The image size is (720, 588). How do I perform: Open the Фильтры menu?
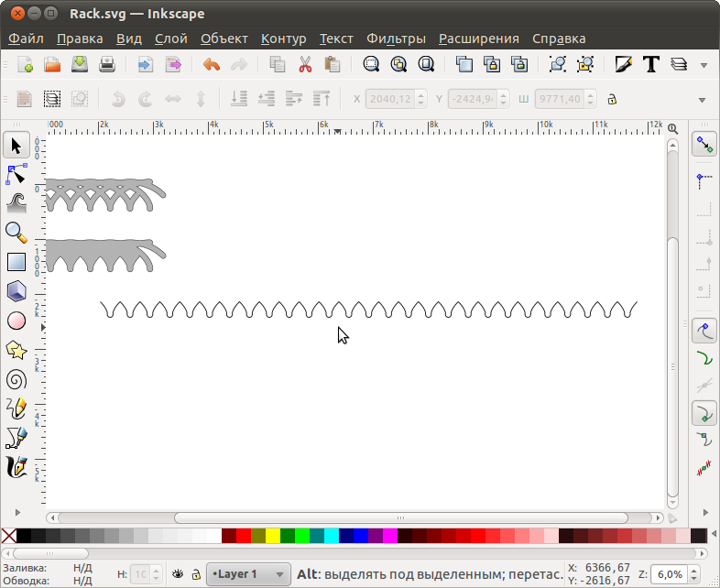coord(396,38)
